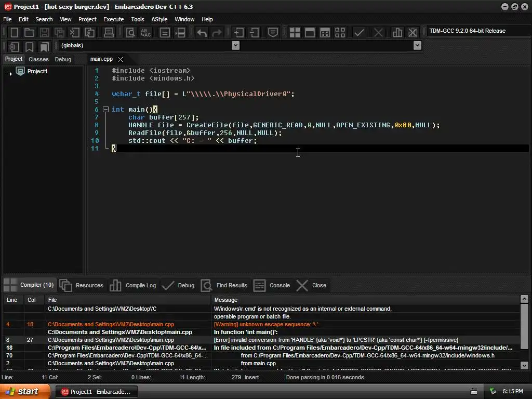This screenshot has width=532, height=399.
Task: Switch to the Debug sidebar tab
Action: click(x=63, y=59)
